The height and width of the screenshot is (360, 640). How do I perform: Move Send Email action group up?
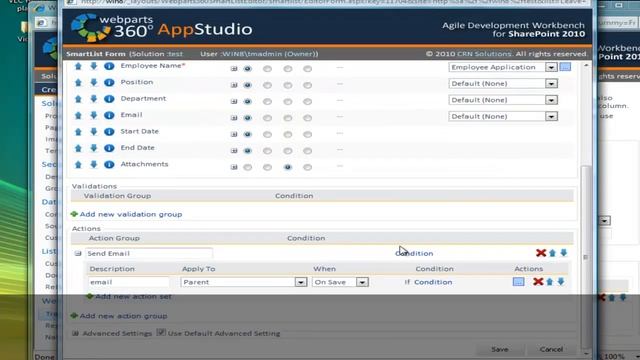click(x=552, y=253)
